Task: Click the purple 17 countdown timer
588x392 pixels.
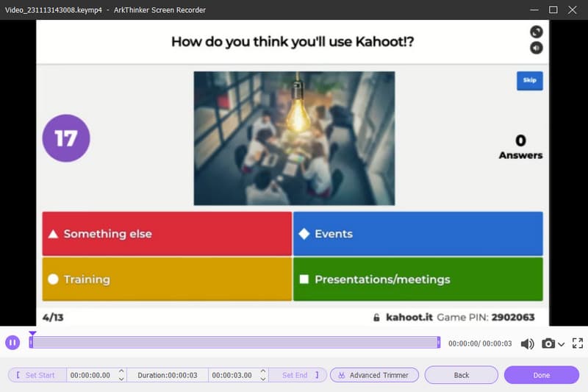Action: coord(66,138)
